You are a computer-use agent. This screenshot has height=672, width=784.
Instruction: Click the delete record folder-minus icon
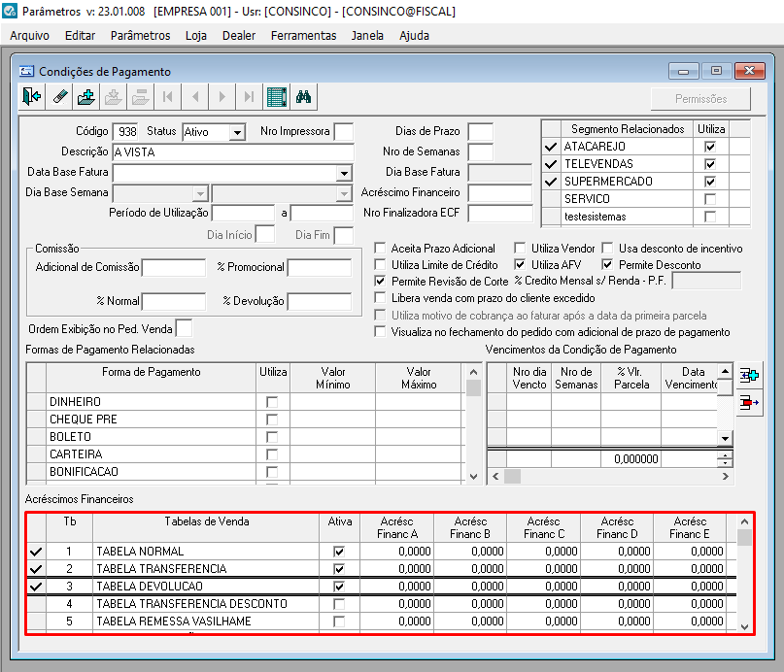(141, 96)
